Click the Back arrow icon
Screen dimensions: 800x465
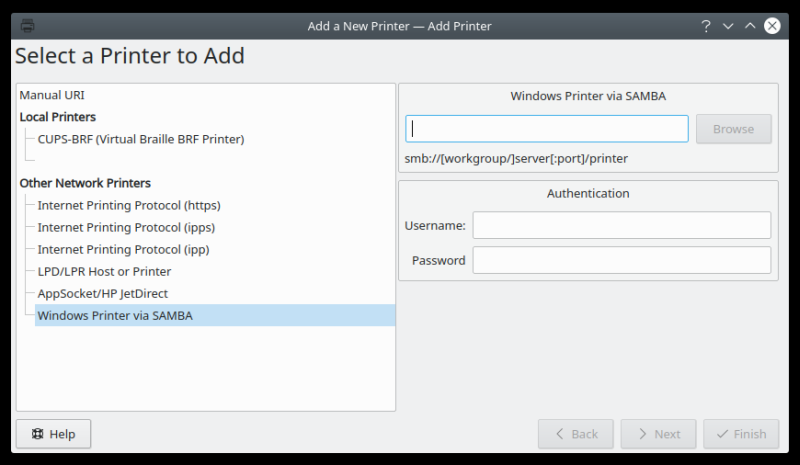pos(557,434)
